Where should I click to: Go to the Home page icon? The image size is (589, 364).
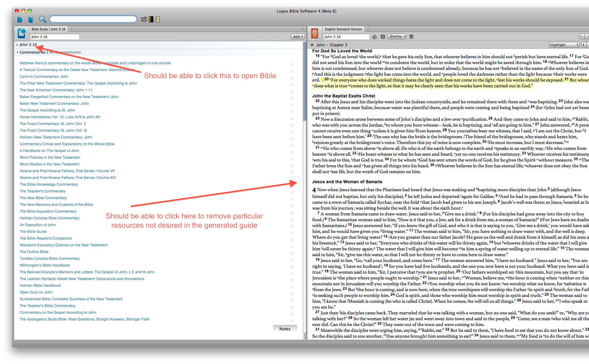coord(20,20)
